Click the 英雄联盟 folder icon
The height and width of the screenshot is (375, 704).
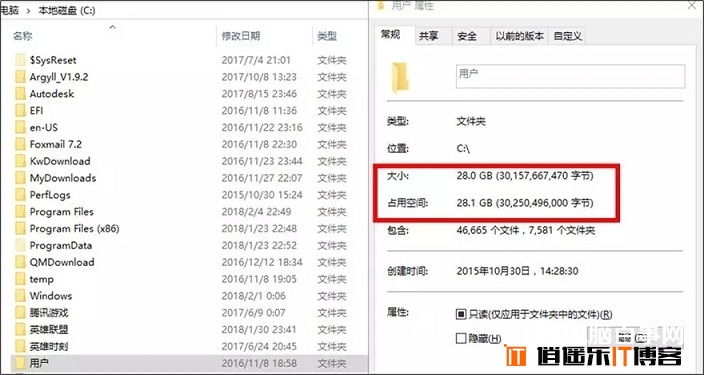(20, 330)
